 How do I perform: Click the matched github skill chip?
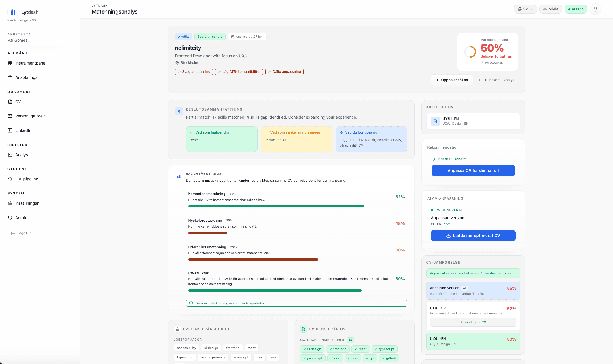pos(389,358)
